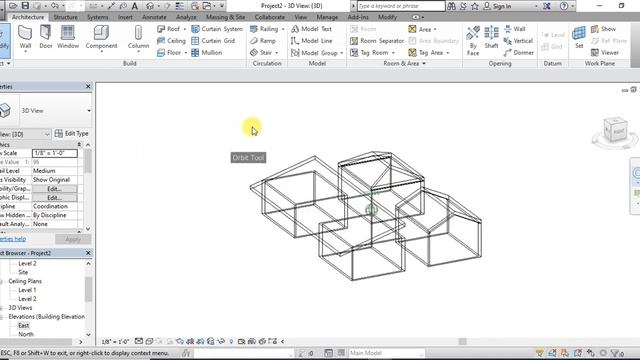Screen dimensions: 640x360
Task: Click the Edit Type button
Action: [72, 134]
